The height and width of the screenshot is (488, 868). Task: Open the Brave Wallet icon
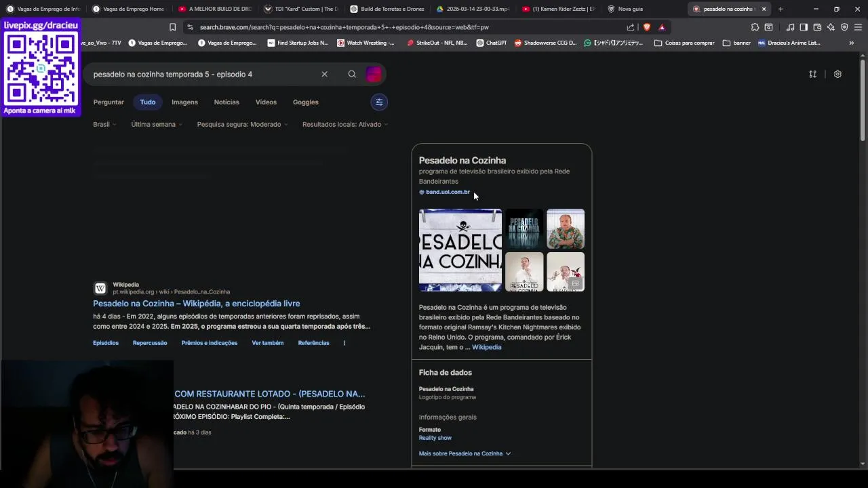[x=817, y=27]
